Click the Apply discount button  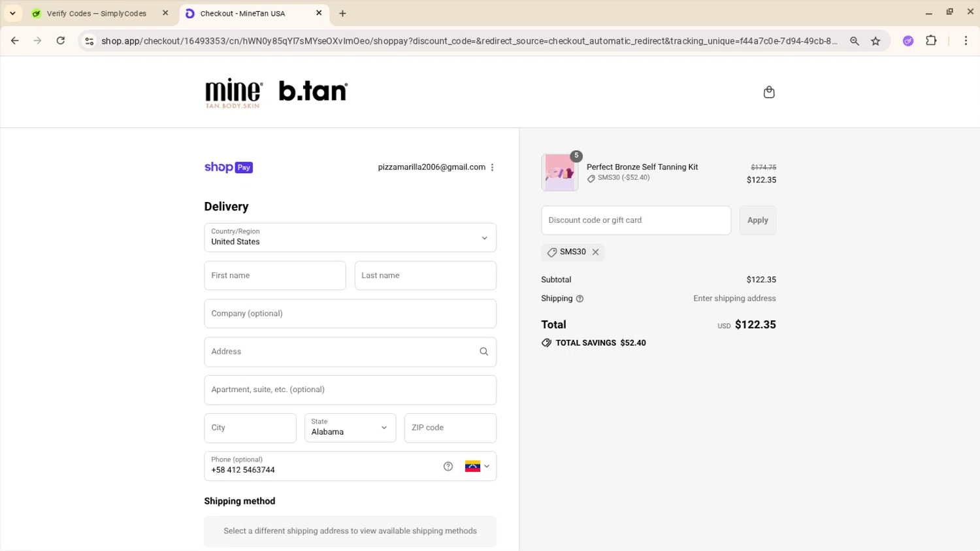point(757,220)
